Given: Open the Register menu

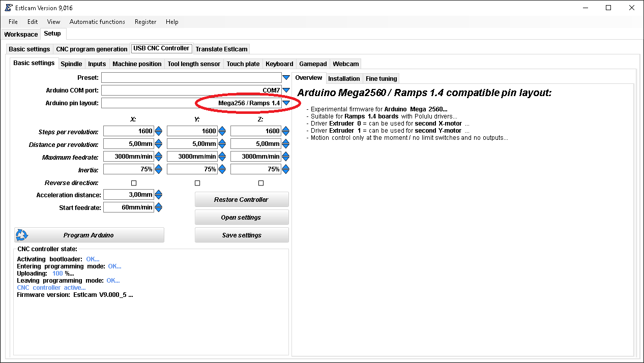Looking at the screenshot, I should coord(145,22).
